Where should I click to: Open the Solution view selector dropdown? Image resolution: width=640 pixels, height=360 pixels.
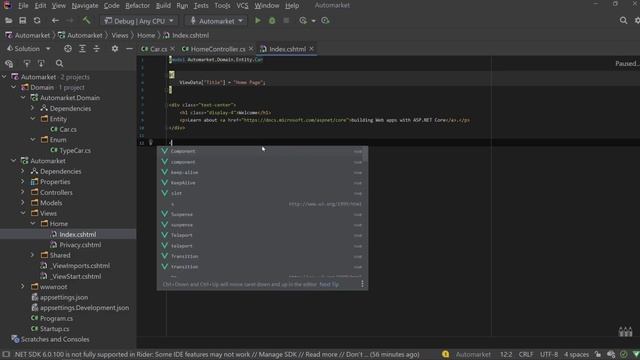pos(29,49)
